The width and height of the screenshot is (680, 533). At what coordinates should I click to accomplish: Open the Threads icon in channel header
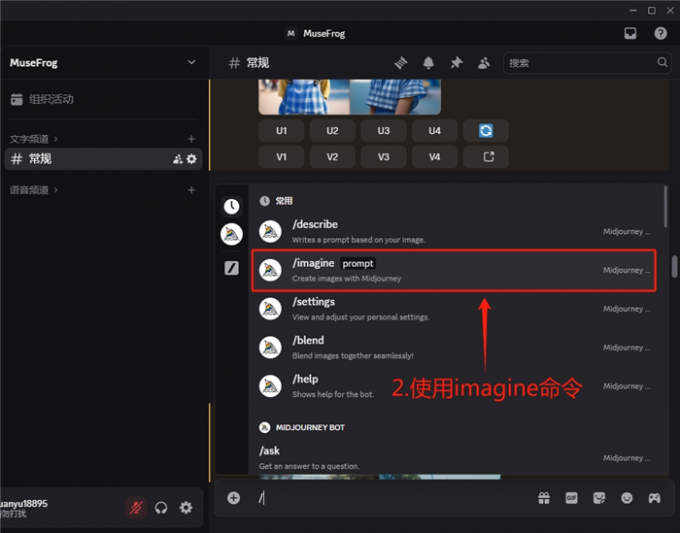coord(401,63)
